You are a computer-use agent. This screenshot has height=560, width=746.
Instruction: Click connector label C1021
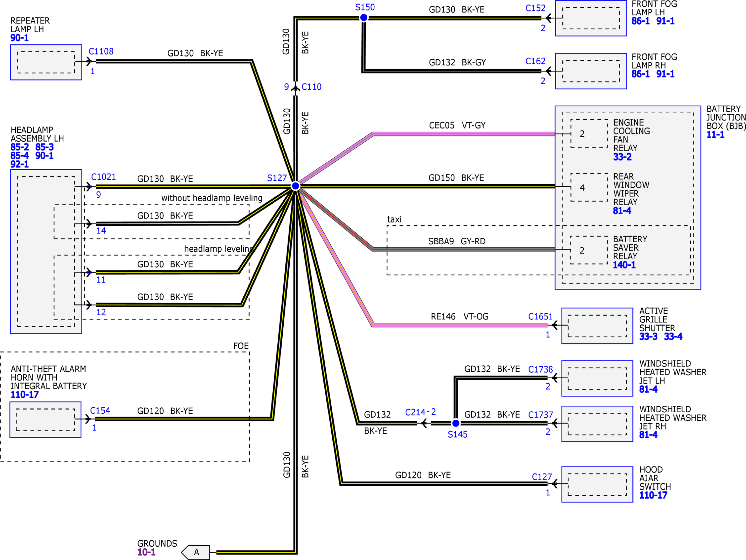pos(103,177)
